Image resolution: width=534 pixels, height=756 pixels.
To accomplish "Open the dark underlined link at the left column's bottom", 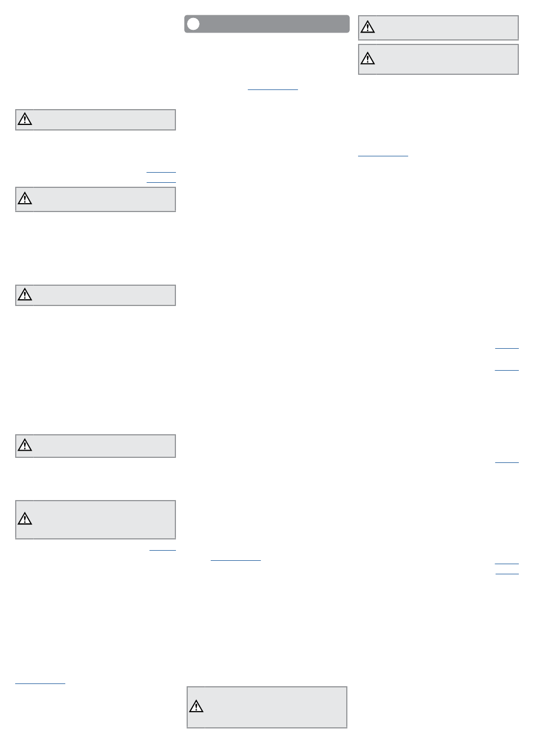I will [40, 683].
